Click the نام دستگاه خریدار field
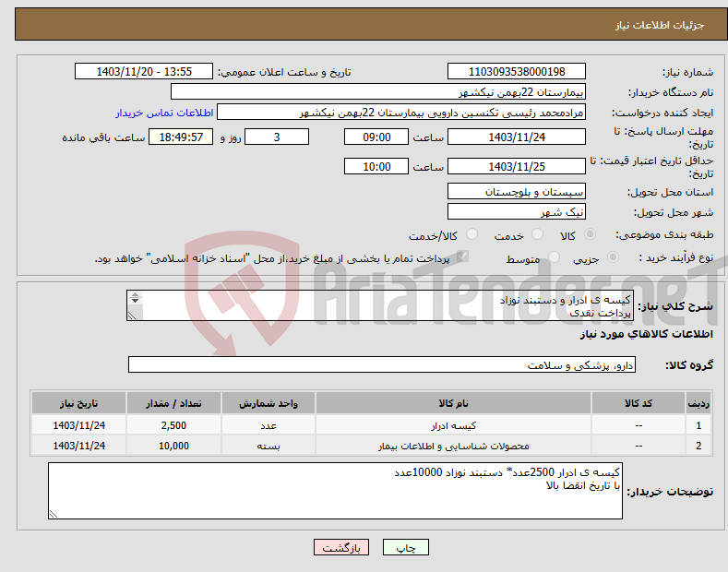 point(378,92)
